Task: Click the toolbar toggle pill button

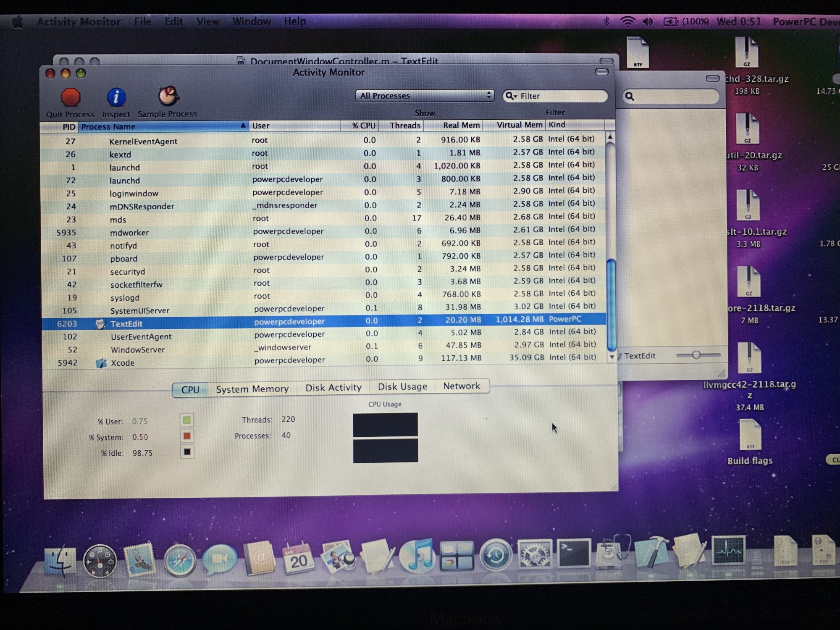Action: pos(601,72)
